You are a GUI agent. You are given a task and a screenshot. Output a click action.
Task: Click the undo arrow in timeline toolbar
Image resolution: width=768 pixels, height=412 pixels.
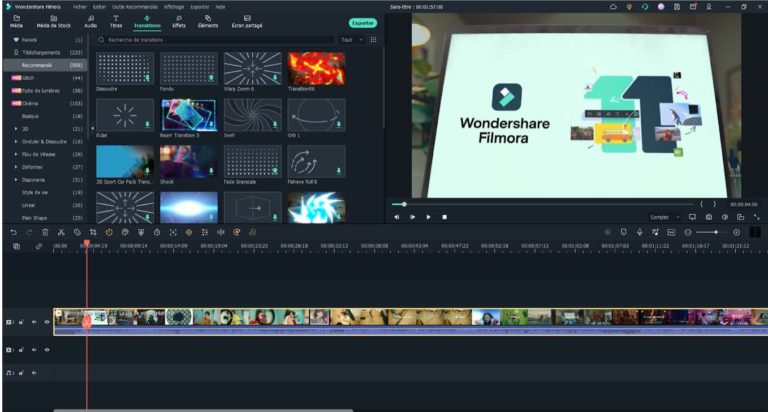[x=14, y=232]
